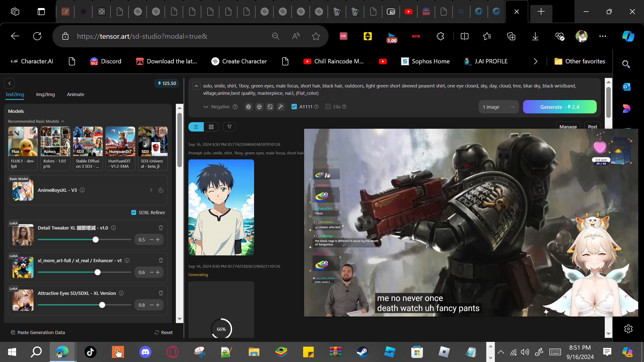Click the magic wand prompt enhancer
The width and height of the screenshot is (644, 362).
tap(281, 107)
